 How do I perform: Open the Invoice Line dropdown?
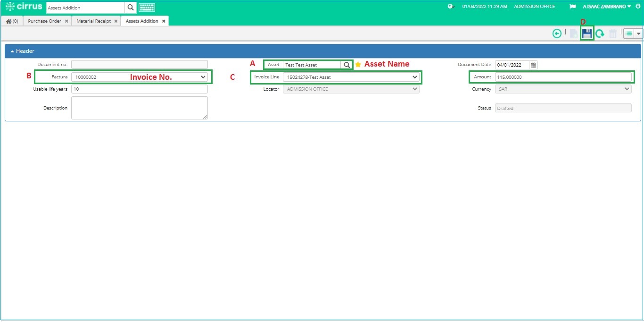(x=351, y=77)
